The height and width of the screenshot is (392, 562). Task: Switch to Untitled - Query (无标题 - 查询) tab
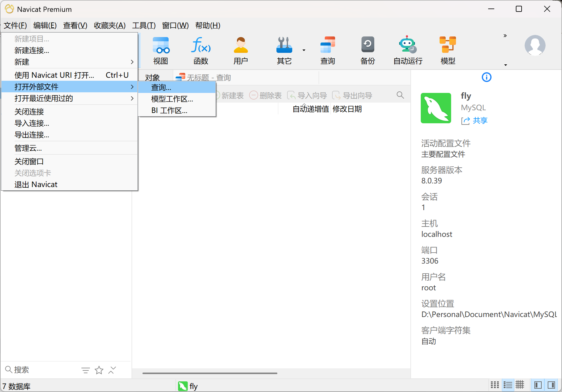point(209,78)
